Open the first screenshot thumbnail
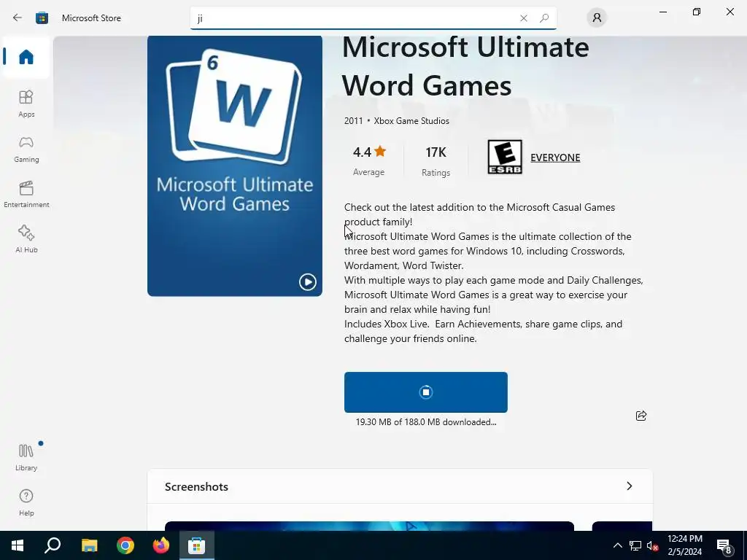 pyautogui.click(x=369, y=526)
